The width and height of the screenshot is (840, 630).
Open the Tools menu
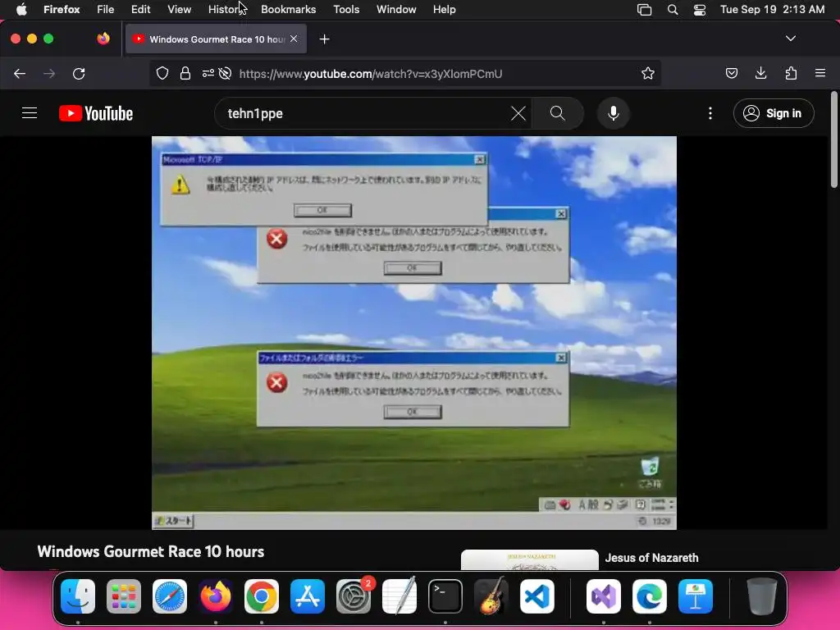click(x=346, y=9)
